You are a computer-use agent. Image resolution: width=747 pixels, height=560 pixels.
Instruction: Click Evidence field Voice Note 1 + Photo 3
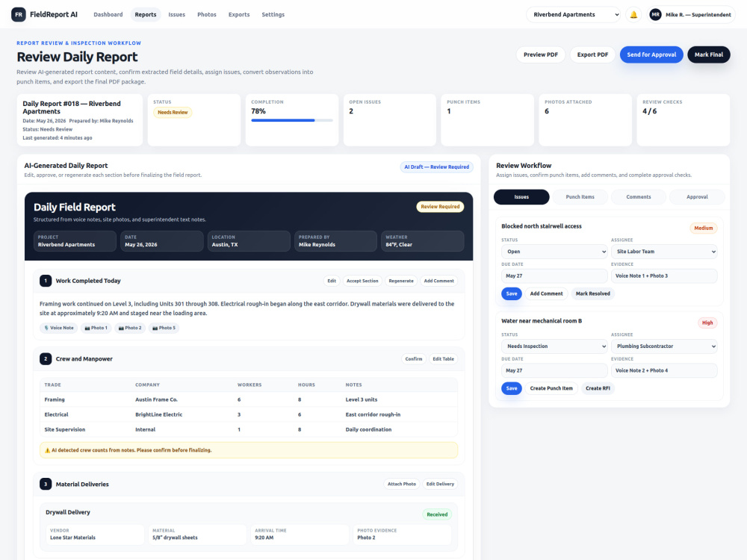coord(664,276)
